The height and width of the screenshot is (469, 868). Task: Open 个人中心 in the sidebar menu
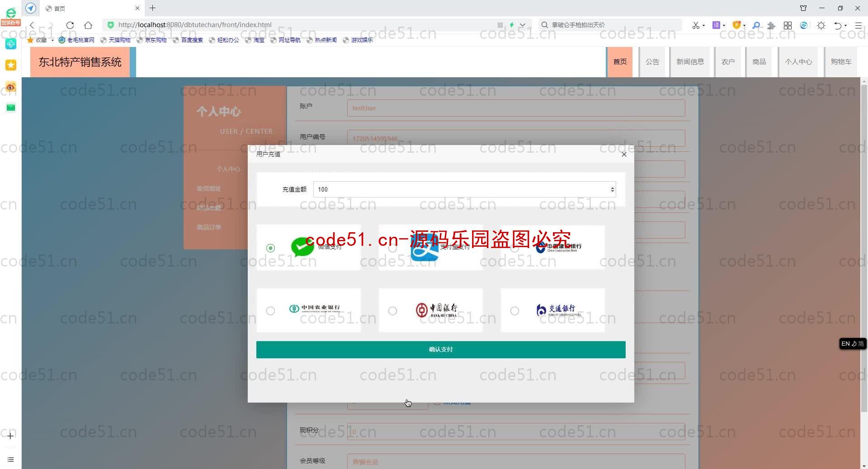click(228, 169)
